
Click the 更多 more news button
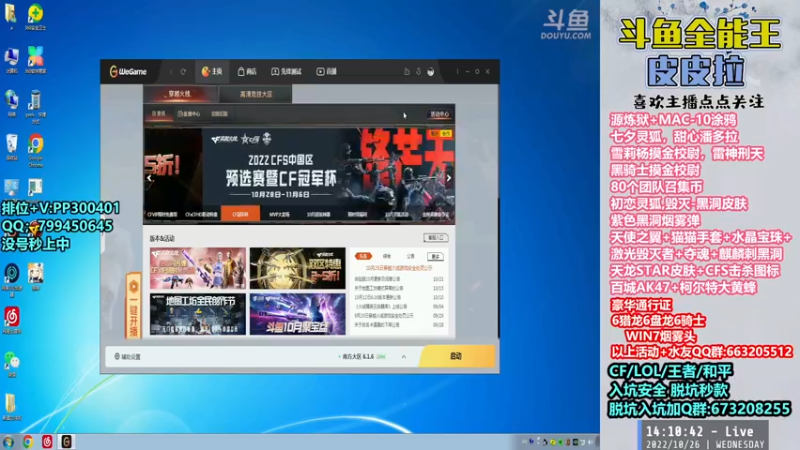point(435,257)
